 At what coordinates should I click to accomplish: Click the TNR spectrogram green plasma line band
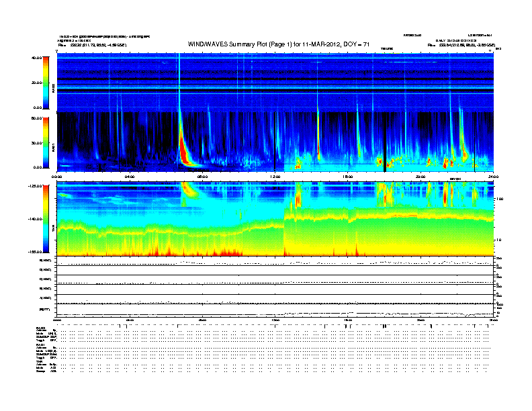click(x=275, y=225)
